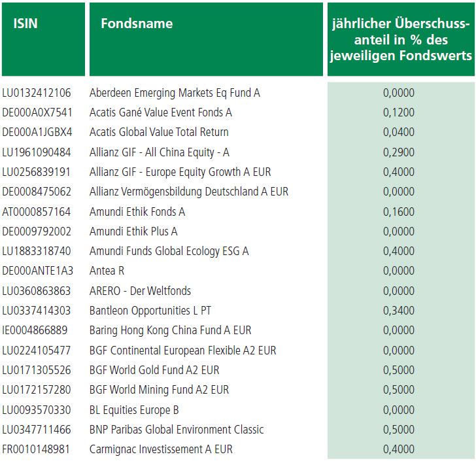Click the jährlicher Überschussanteil column header
The image size is (476, 463).
(x=401, y=40)
